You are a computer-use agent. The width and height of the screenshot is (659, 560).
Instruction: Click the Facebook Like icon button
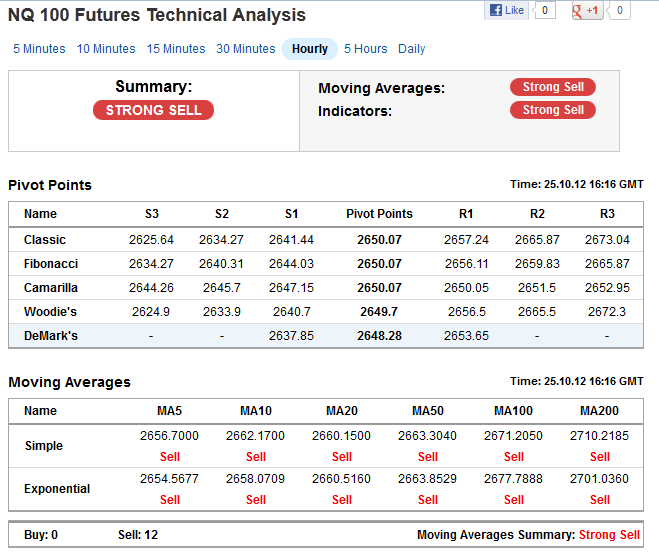tap(506, 11)
